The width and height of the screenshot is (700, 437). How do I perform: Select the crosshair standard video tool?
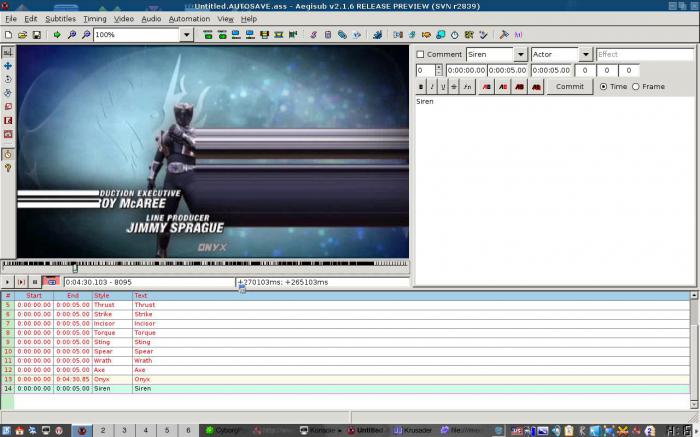pyautogui.click(x=8, y=52)
